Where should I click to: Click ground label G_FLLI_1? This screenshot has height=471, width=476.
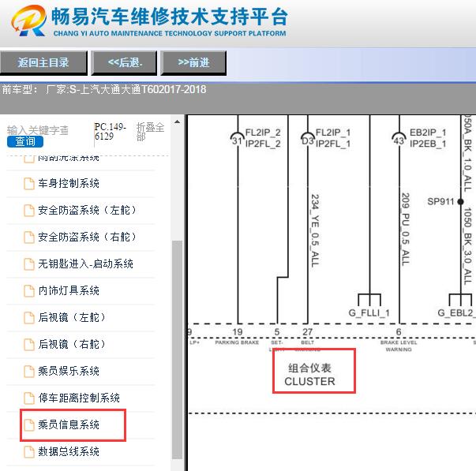(x=369, y=313)
